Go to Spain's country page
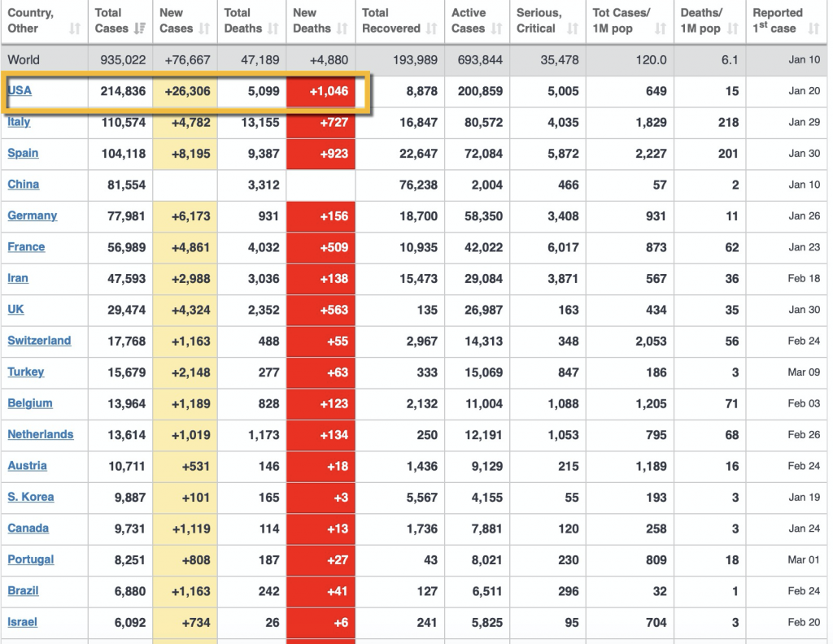The width and height of the screenshot is (833, 644). (23, 153)
